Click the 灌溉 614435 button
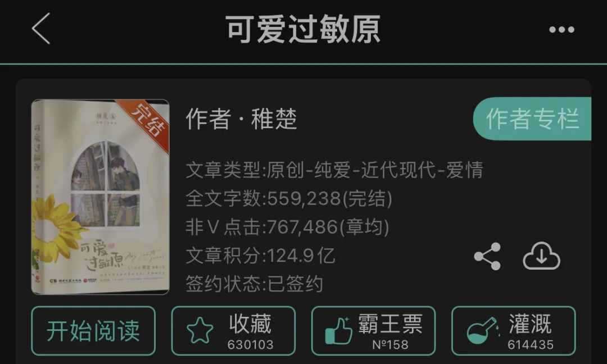 (x=514, y=331)
